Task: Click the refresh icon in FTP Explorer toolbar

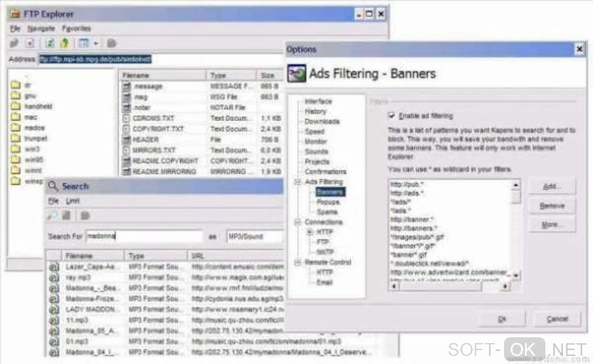Action: coord(49,43)
